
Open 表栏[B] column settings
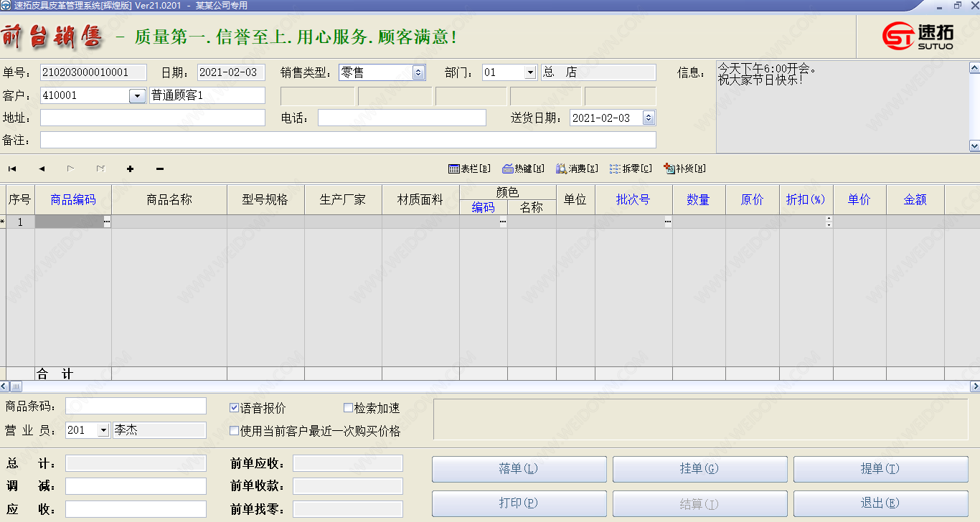pos(469,169)
